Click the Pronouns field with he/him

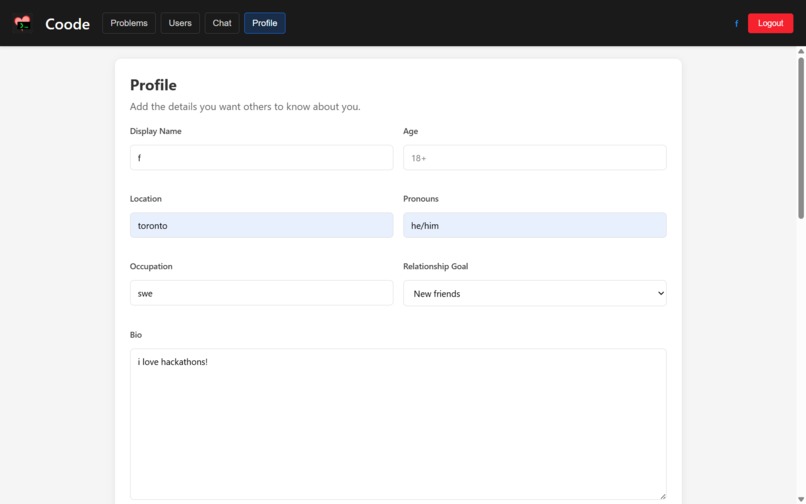[535, 225]
